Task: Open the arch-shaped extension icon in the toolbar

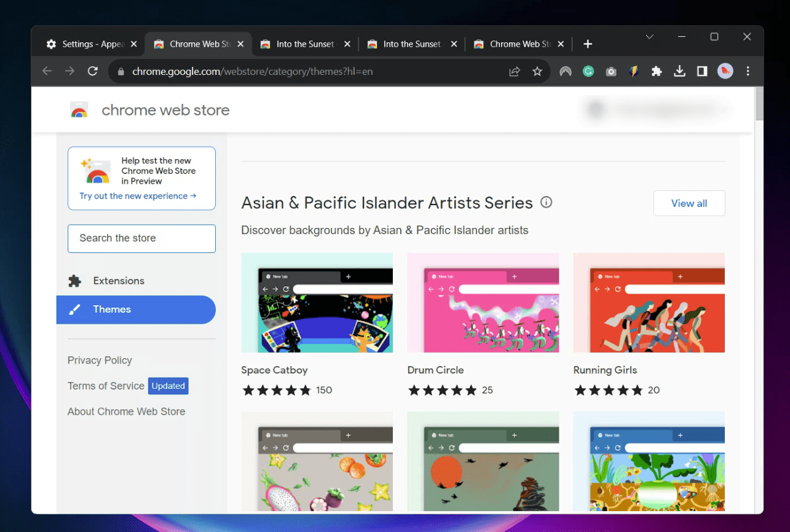Action: pyautogui.click(x=566, y=71)
